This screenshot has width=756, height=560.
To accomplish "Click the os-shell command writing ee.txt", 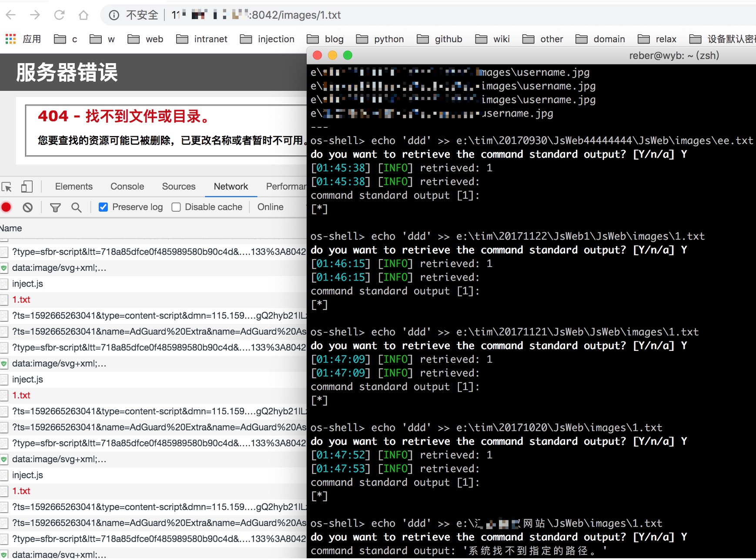I will pos(532,141).
